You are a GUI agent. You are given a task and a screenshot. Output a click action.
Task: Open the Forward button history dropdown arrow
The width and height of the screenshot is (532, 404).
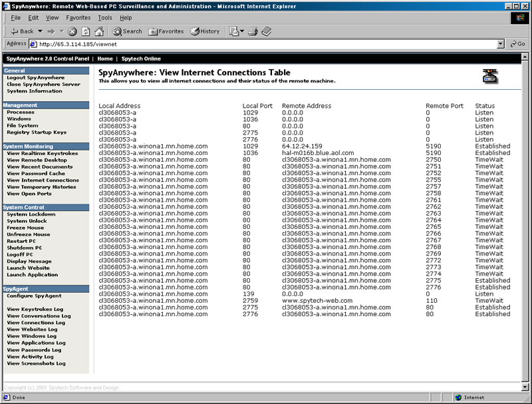tap(61, 31)
